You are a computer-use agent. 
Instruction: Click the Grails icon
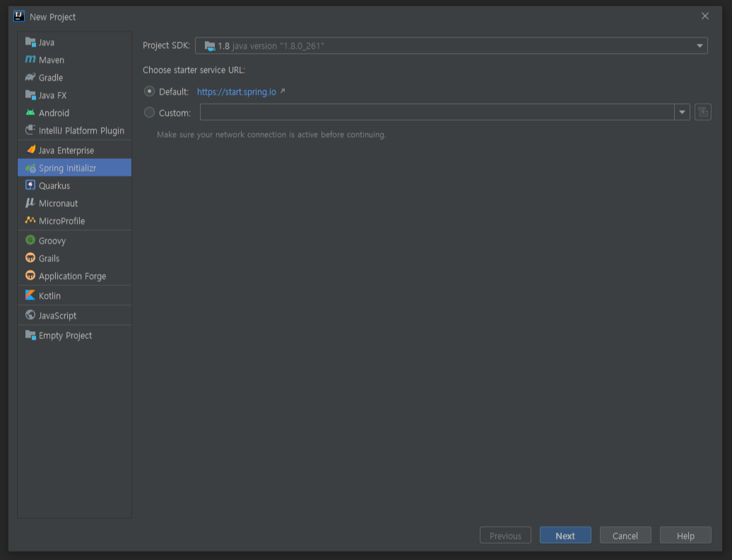click(x=30, y=258)
